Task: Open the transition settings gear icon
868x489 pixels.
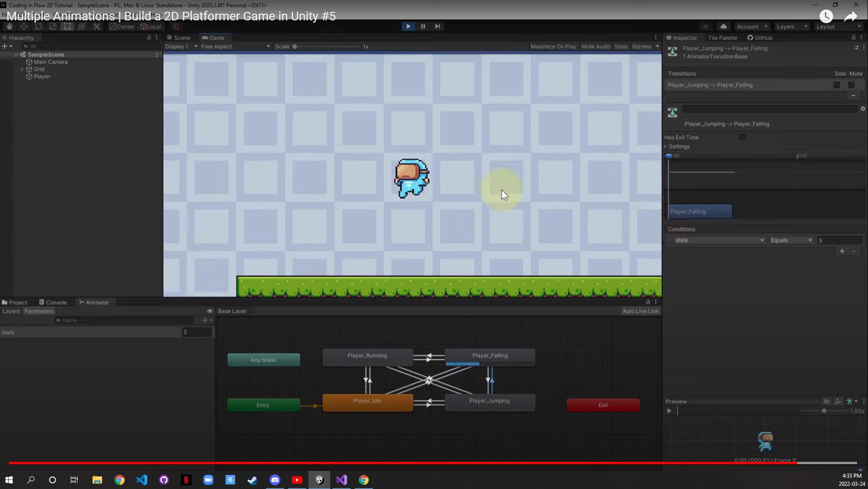Action: click(x=863, y=109)
